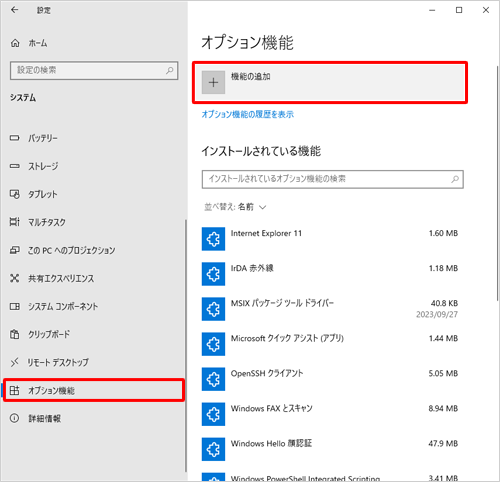Select Windows FAX とスキャン entry text
The width and height of the screenshot is (500, 482).
[x=272, y=408]
